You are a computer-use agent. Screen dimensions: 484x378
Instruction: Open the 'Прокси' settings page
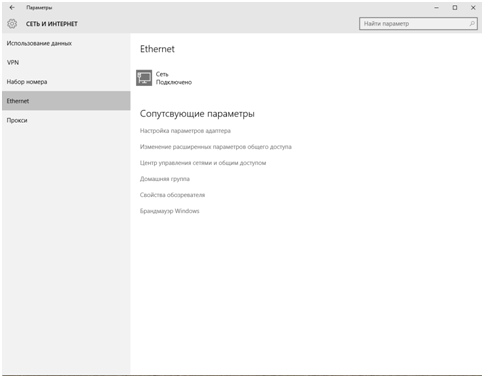click(66, 120)
